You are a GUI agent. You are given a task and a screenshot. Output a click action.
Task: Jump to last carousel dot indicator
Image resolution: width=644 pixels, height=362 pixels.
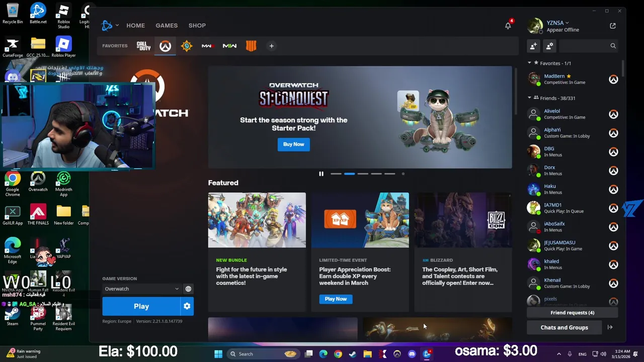(403, 173)
